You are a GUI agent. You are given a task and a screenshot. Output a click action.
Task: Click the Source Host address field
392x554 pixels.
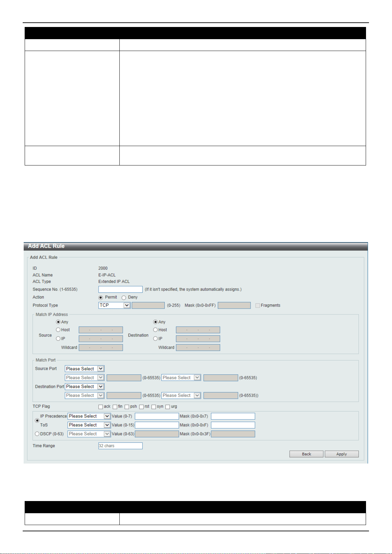pyautogui.click(x=101, y=330)
